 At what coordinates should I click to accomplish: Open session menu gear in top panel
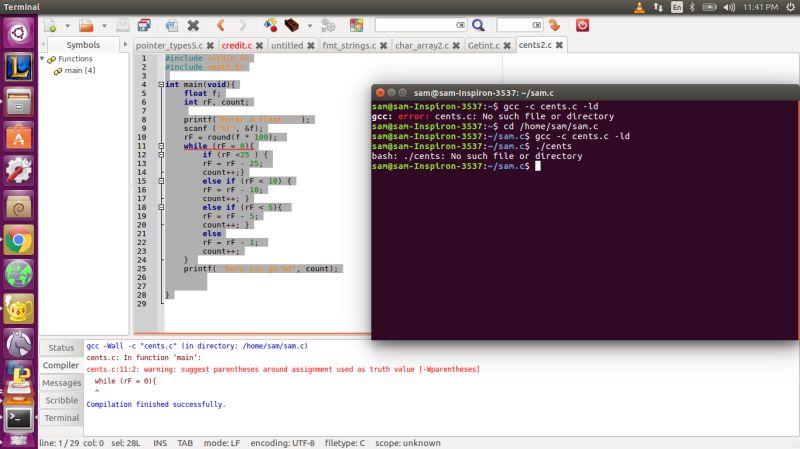tap(790, 7)
